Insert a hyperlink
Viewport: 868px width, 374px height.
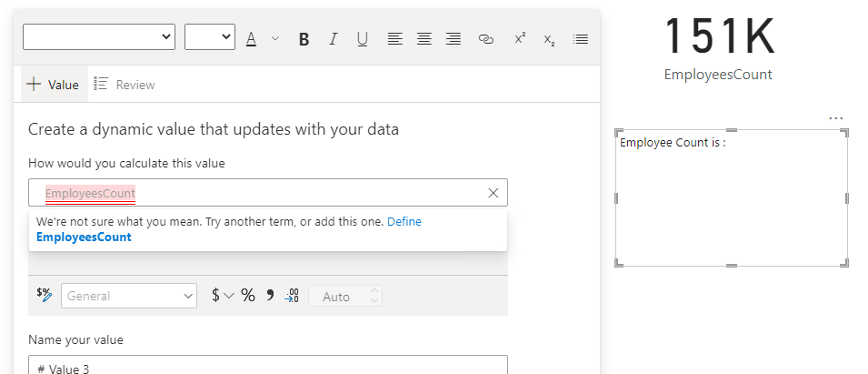tap(485, 39)
